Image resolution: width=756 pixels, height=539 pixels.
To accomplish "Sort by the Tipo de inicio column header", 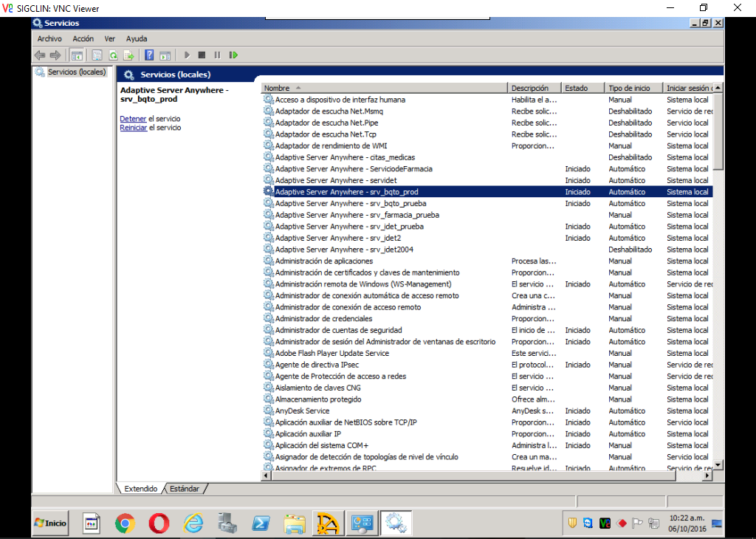I will point(633,88).
